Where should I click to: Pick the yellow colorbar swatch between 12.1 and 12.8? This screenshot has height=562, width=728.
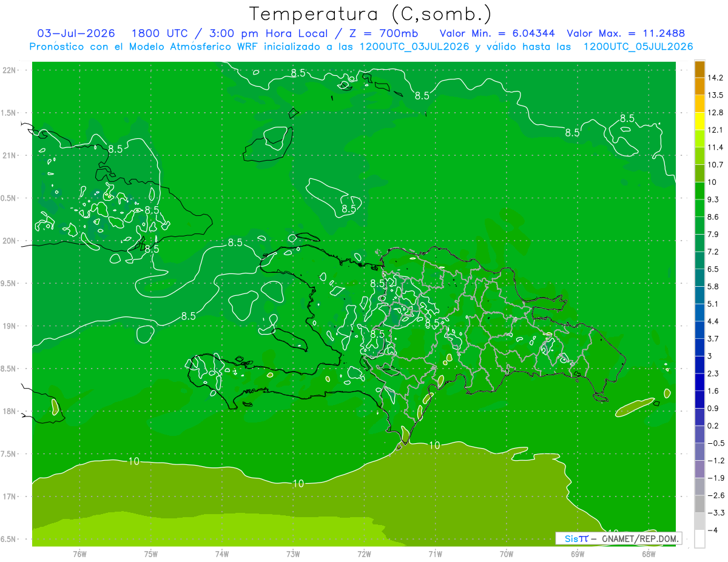(x=699, y=121)
